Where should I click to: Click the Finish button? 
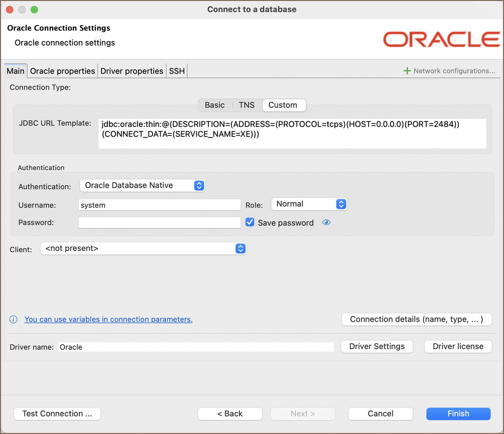click(x=458, y=413)
